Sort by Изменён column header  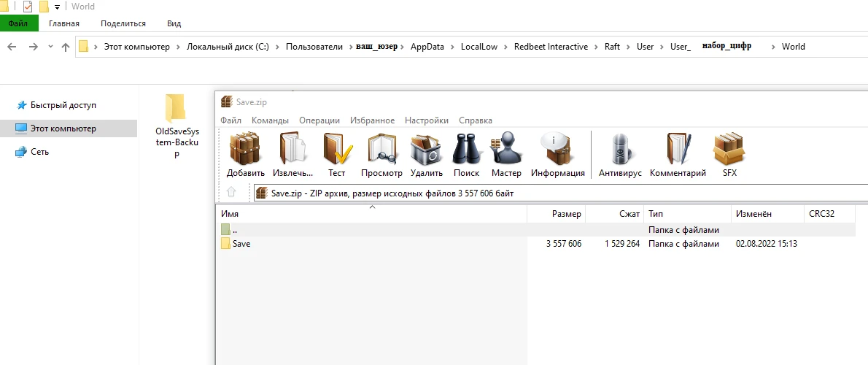coord(767,214)
